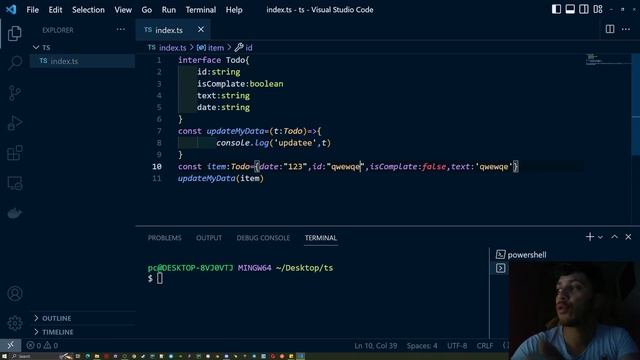Click the Windows Start button

[4, 356]
